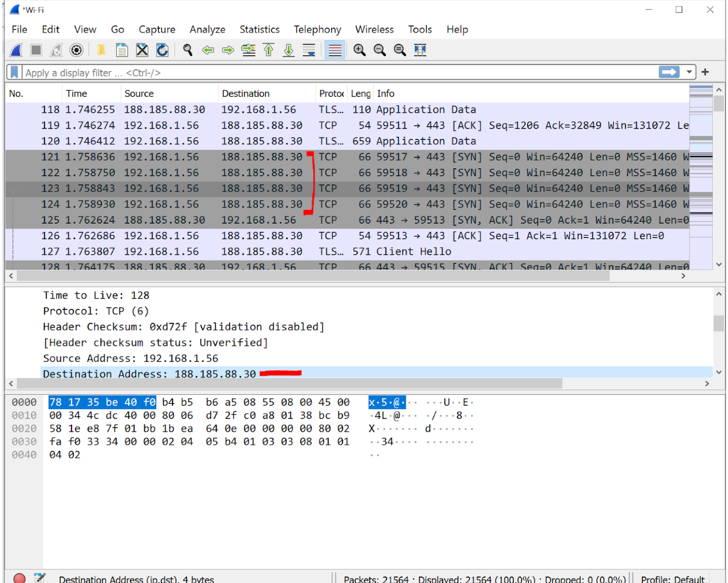
Task: Toggle auto scroll during live capture
Action: [309, 50]
